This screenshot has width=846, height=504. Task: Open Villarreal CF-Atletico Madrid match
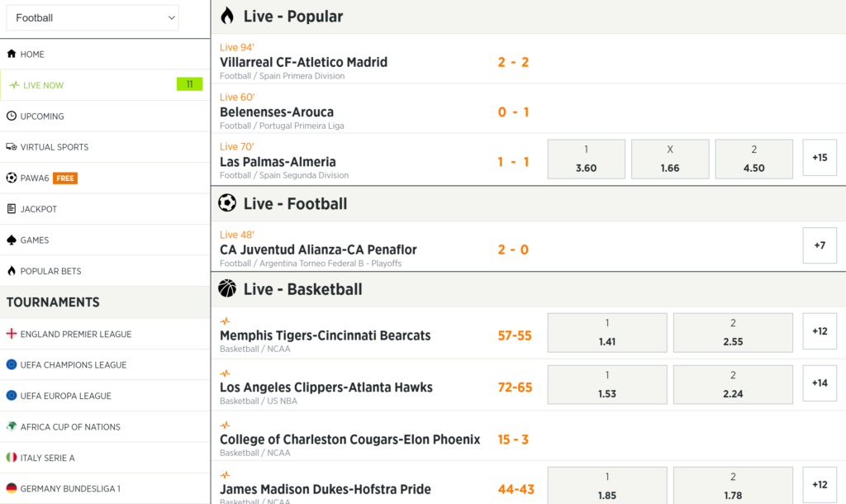pyautogui.click(x=303, y=62)
